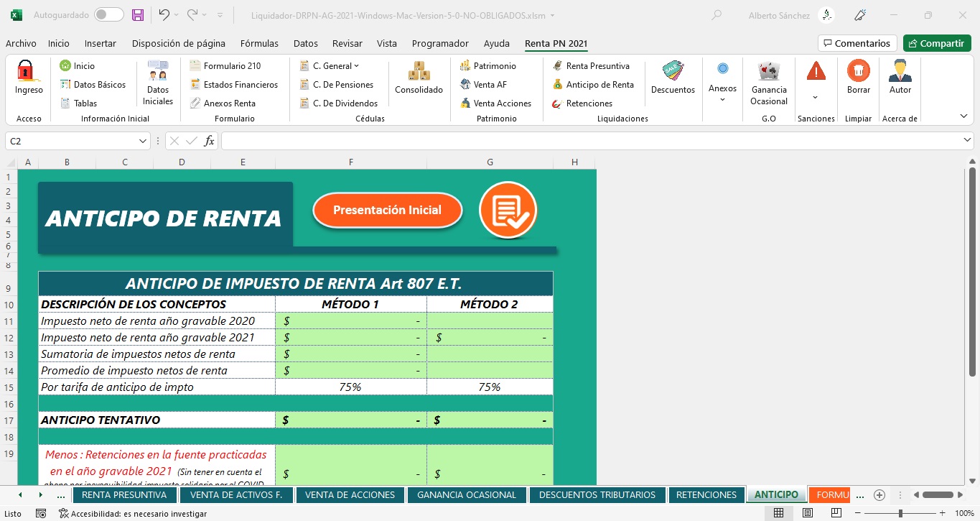
Task: Expand the Anexos dropdown
Action: [x=722, y=99]
